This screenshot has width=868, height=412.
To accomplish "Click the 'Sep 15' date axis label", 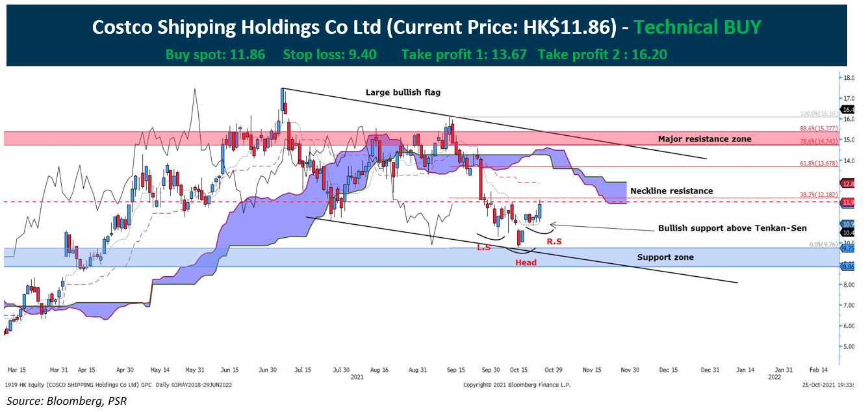I will click(x=455, y=369).
